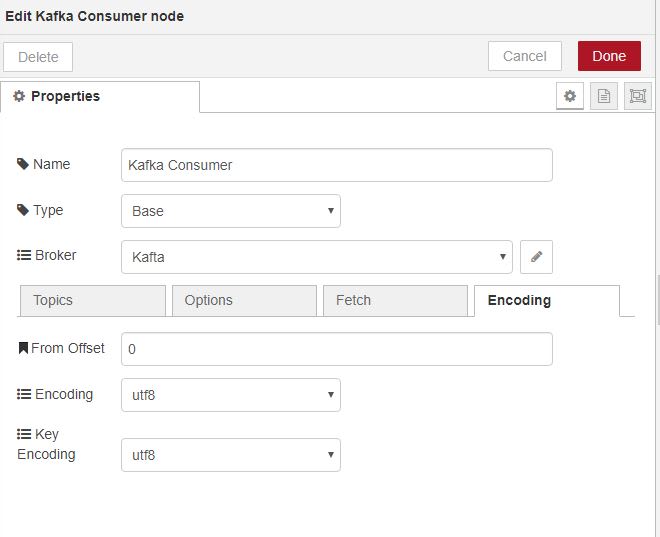
Task: Switch to the Options tab
Action: tap(244, 300)
